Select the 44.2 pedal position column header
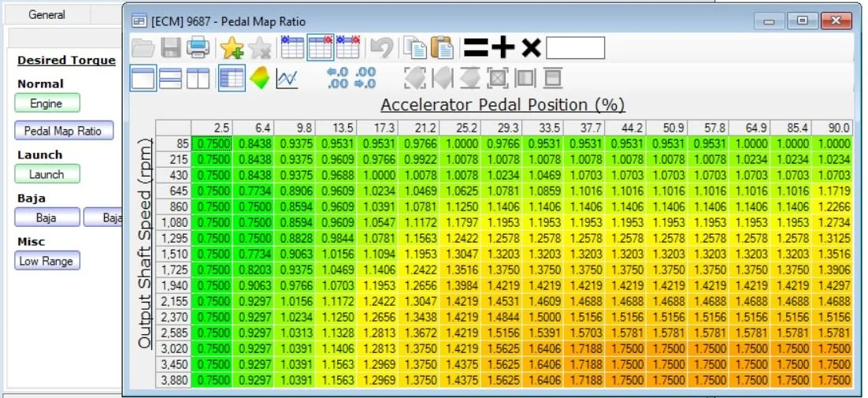The image size is (868, 398). point(625,128)
